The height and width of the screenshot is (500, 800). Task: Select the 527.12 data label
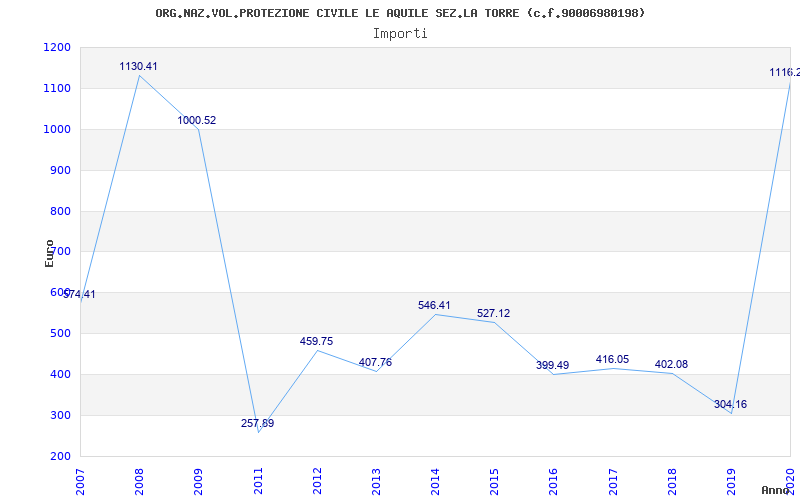(x=493, y=313)
